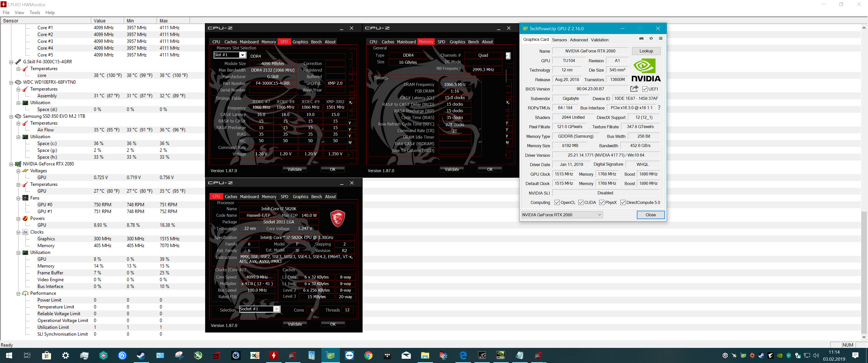Open Settings gear on the taskbar
The image size is (868, 363).
pos(65,356)
